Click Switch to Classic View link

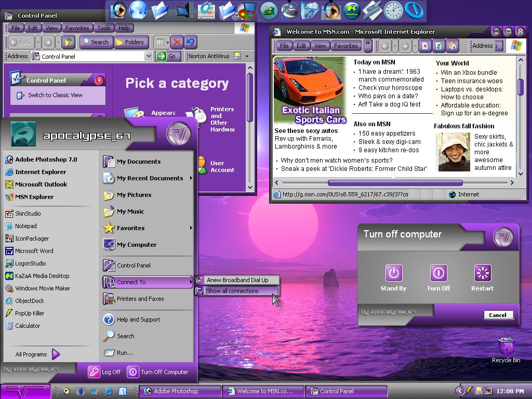(55, 96)
